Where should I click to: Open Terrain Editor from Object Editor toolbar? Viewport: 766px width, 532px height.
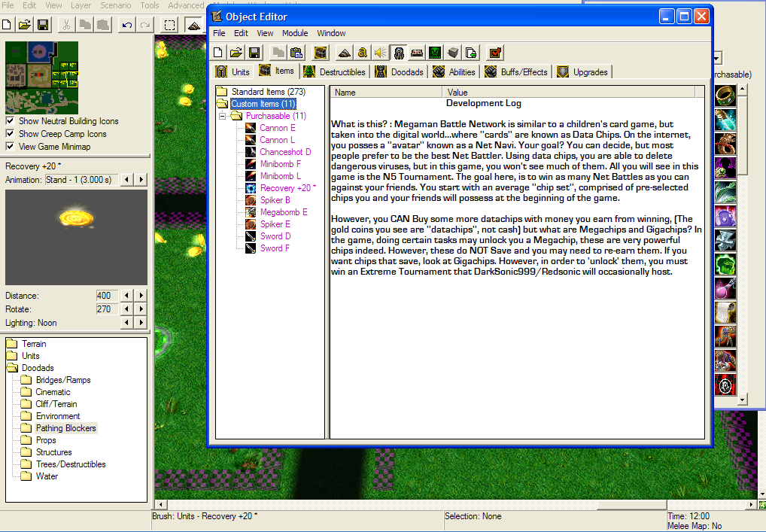345,53
